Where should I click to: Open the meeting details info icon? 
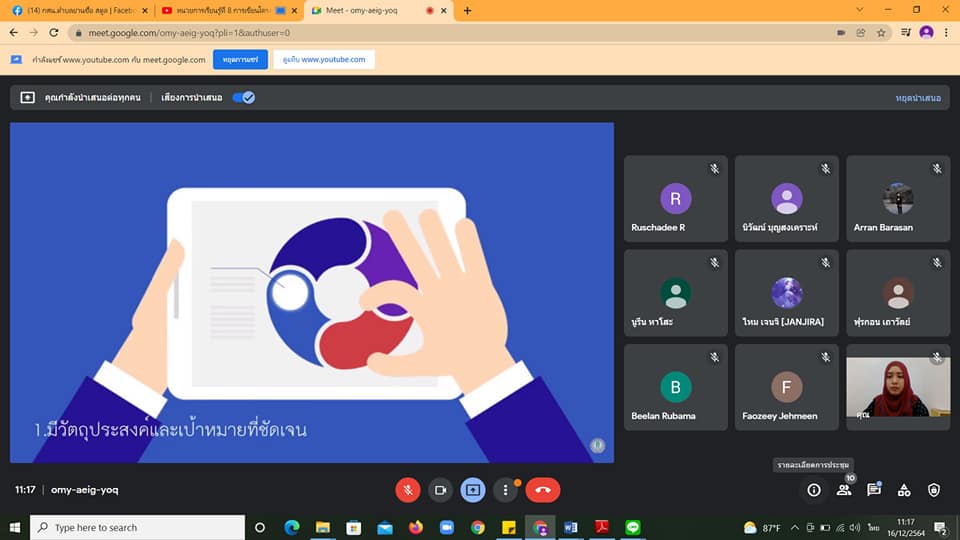point(814,490)
